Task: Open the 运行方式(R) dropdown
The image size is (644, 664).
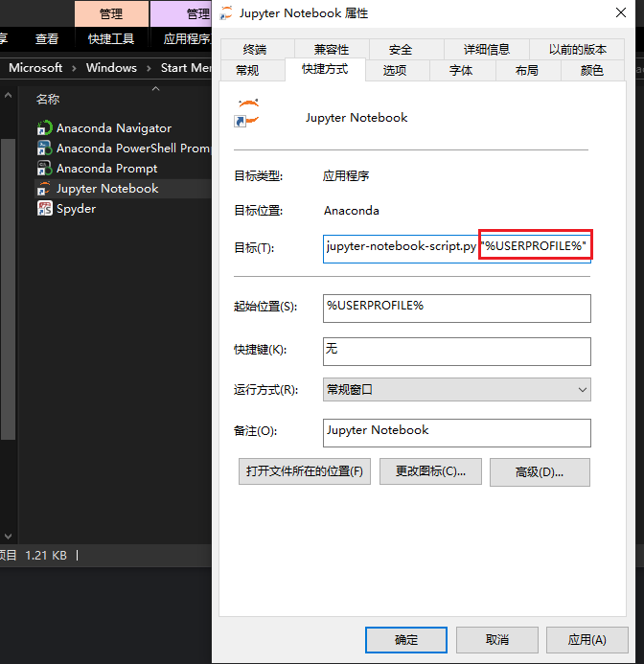Action: point(457,390)
